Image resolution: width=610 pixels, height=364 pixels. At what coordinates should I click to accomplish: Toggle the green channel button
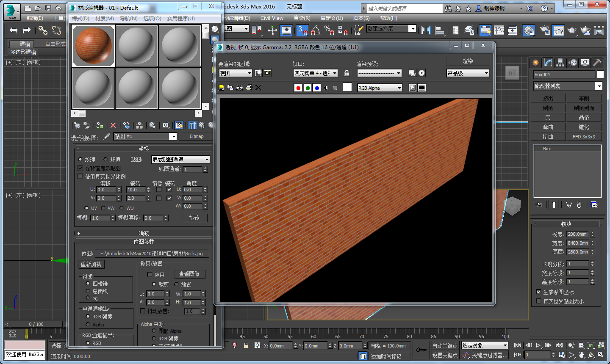pos(308,88)
